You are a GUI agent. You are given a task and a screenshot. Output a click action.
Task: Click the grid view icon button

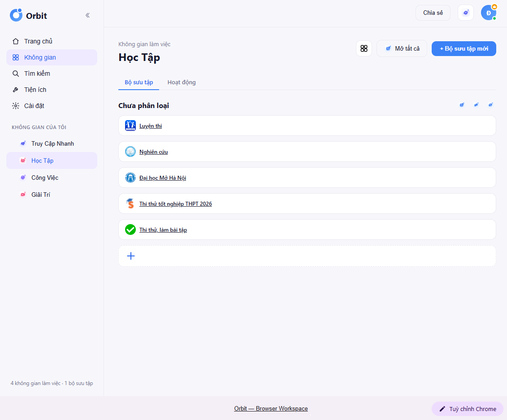tap(364, 48)
